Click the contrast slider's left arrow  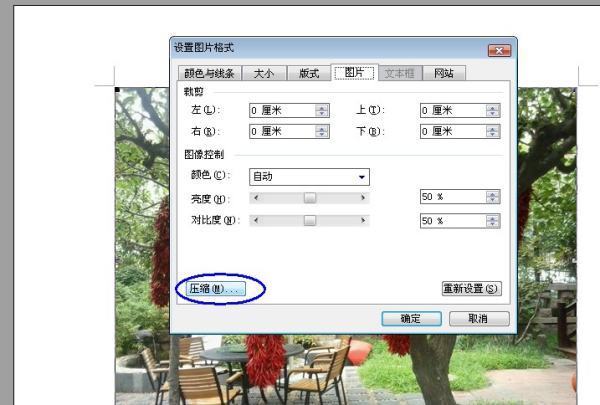pyautogui.click(x=255, y=220)
